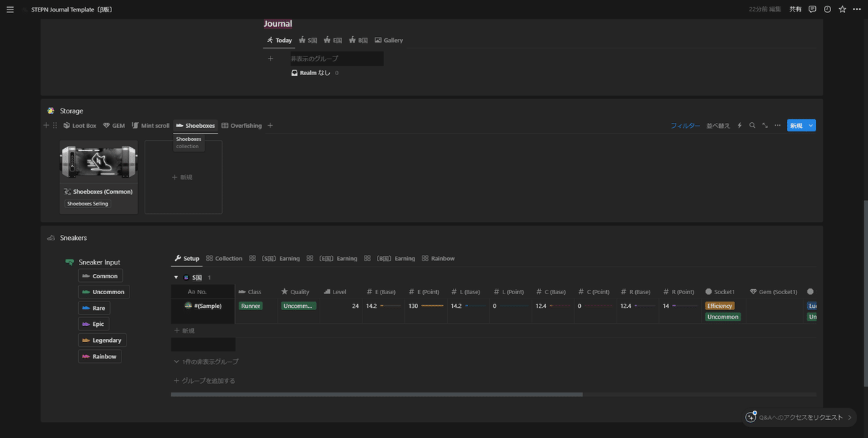Click the Common sneaker button

coord(101,276)
